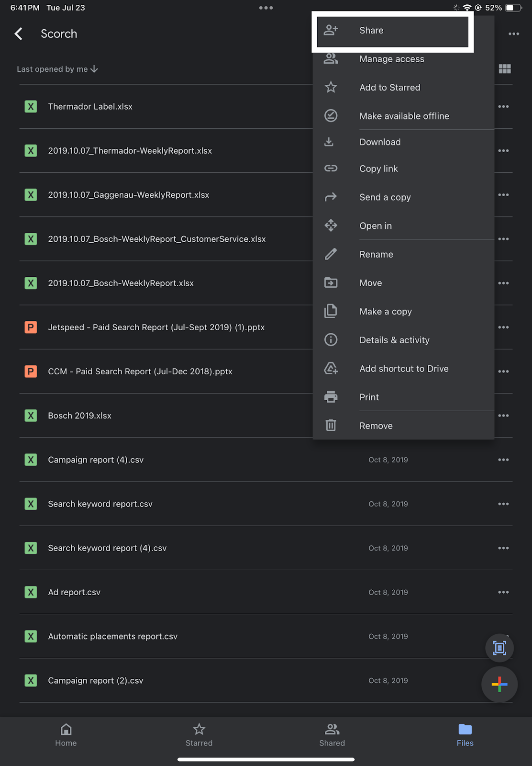Open Bosch 2019.xlsx file
532x766 pixels.
(166, 416)
